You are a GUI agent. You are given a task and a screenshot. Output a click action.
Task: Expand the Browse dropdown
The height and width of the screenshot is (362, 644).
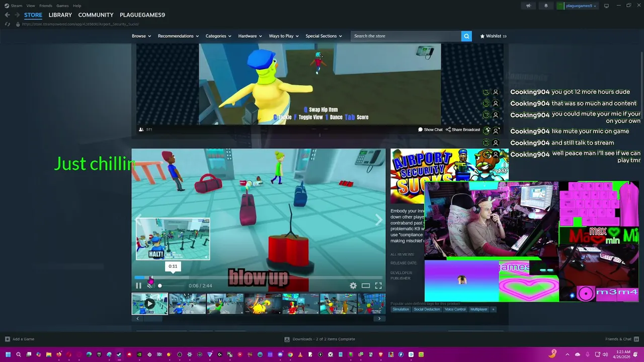(x=141, y=36)
